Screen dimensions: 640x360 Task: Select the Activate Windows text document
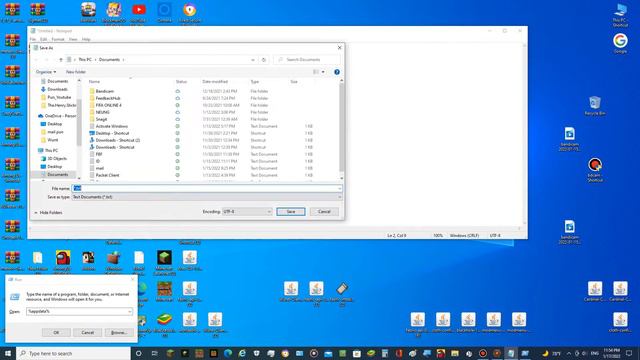[x=111, y=126]
